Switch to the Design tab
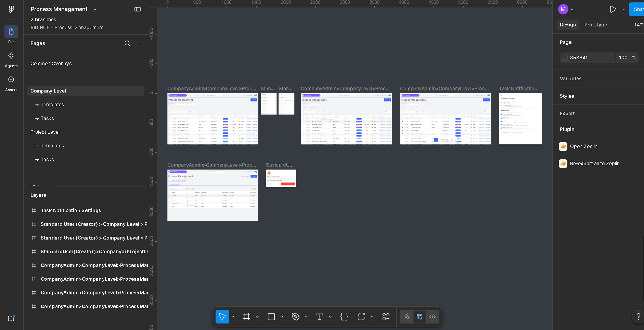The height and width of the screenshot is (330, 644). click(x=568, y=25)
